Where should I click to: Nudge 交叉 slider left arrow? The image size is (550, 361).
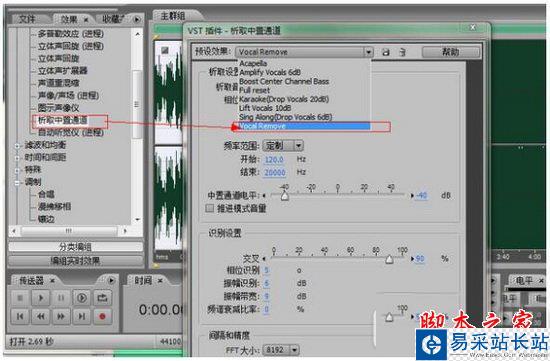coord(264,259)
